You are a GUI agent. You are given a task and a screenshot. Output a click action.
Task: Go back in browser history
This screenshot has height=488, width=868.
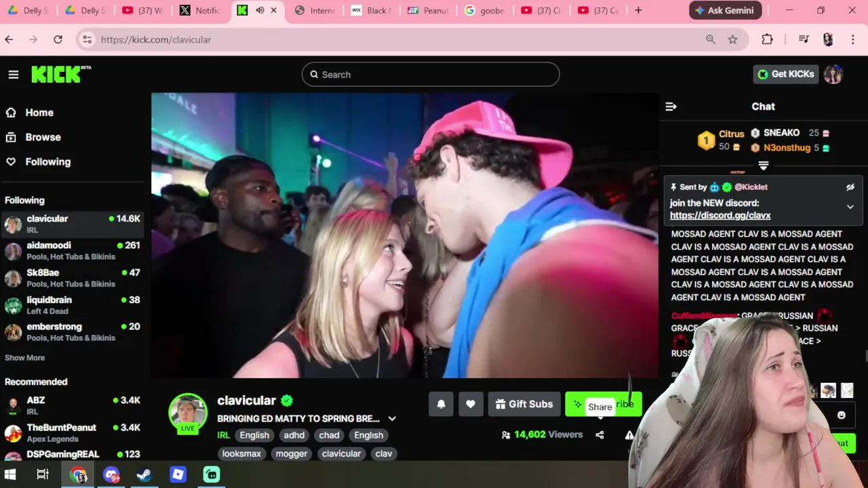9,39
